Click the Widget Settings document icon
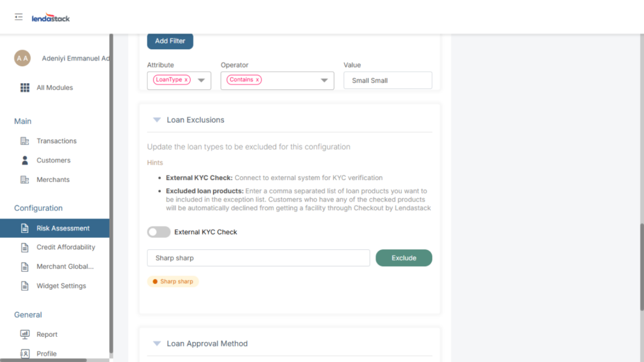 (x=25, y=286)
